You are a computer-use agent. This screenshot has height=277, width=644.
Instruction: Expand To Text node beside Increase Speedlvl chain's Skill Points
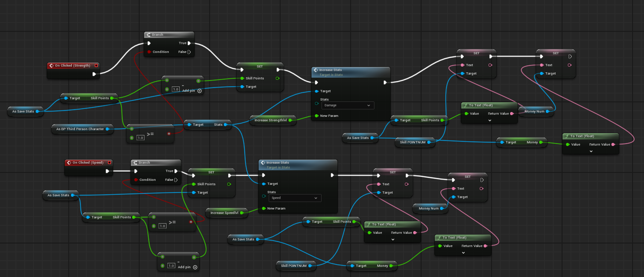393,240
